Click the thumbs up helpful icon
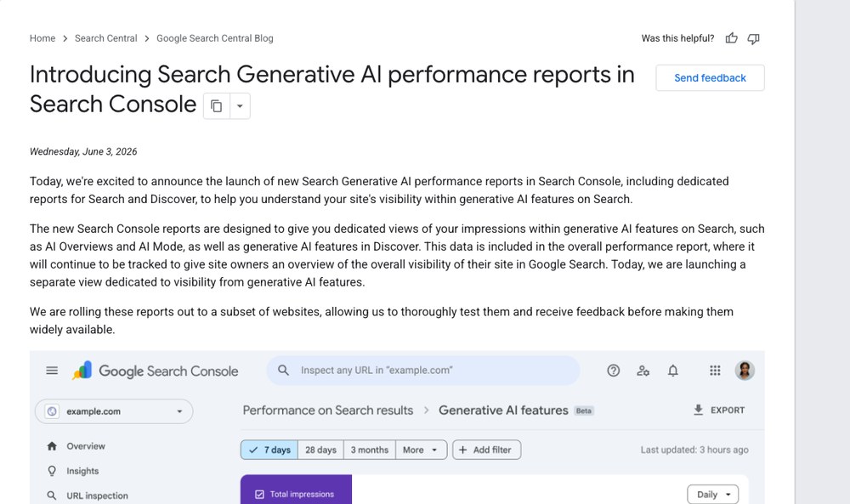 [731, 38]
